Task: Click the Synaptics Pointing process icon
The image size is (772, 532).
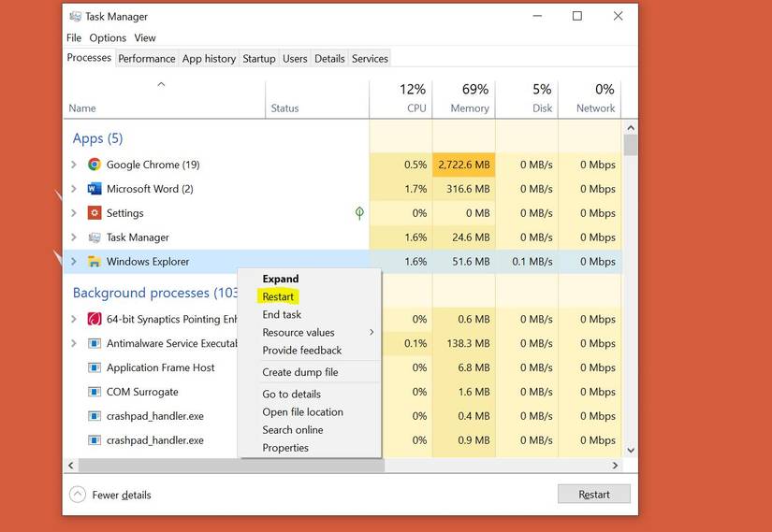Action: [95, 319]
